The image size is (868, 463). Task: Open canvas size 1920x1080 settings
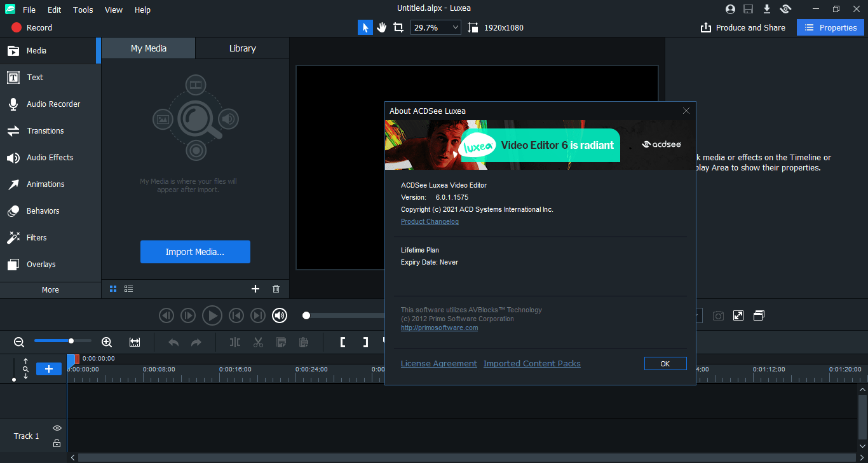pos(496,27)
